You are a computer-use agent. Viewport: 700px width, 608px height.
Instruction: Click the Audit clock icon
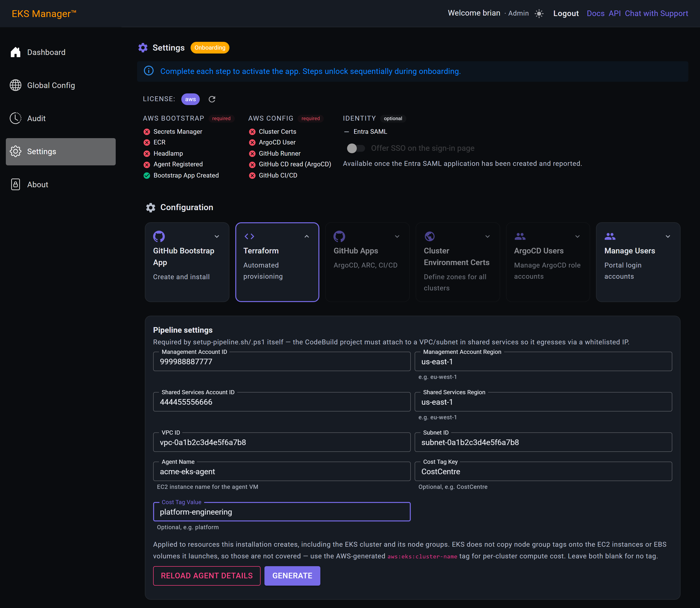(16, 118)
